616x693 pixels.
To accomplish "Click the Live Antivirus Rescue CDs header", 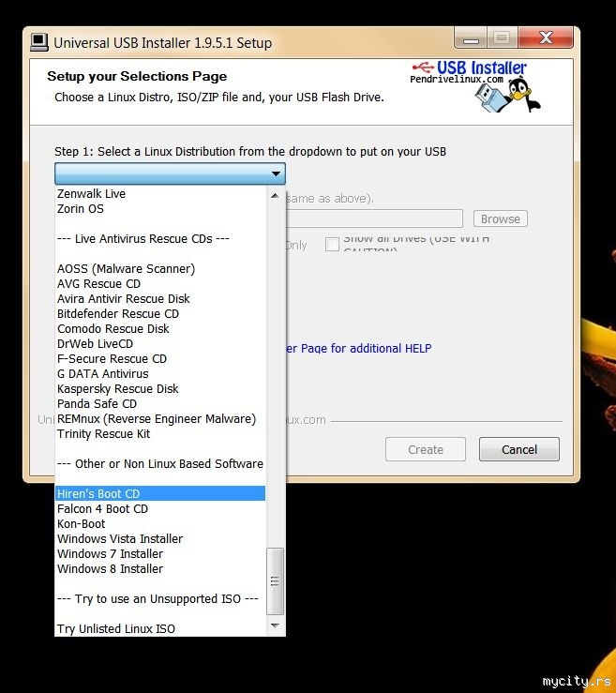I will coord(160,239).
